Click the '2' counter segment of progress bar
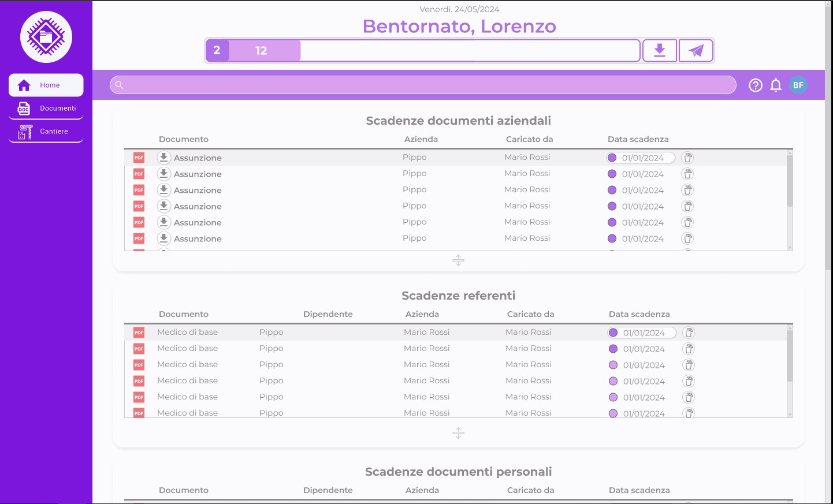Screen dimensions: 833x504 [x=217, y=51]
